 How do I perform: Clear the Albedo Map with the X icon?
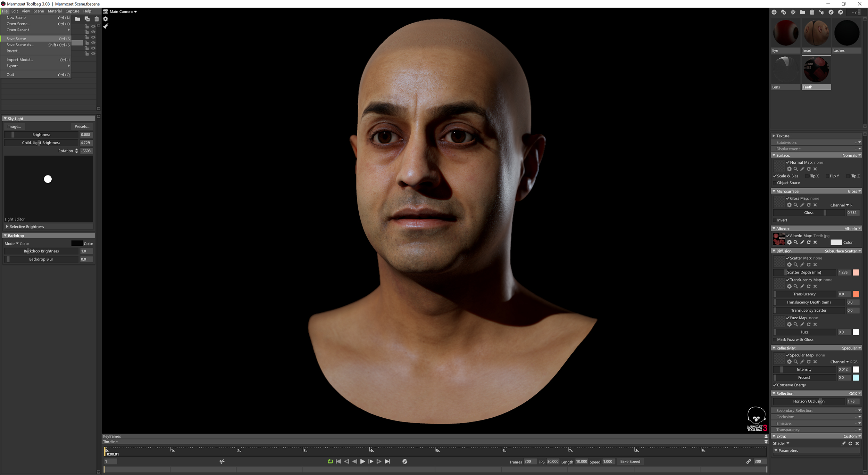click(815, 243)
